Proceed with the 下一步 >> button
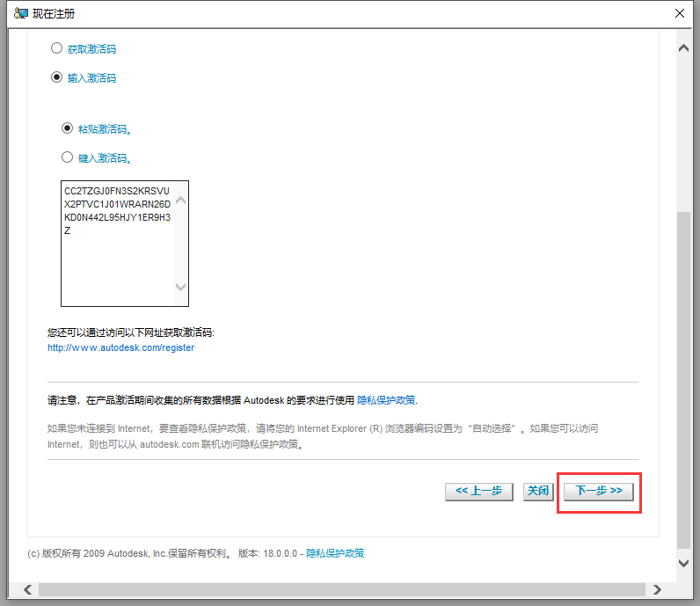The height and width of the screenshot is (606, 700). (599, 492)
